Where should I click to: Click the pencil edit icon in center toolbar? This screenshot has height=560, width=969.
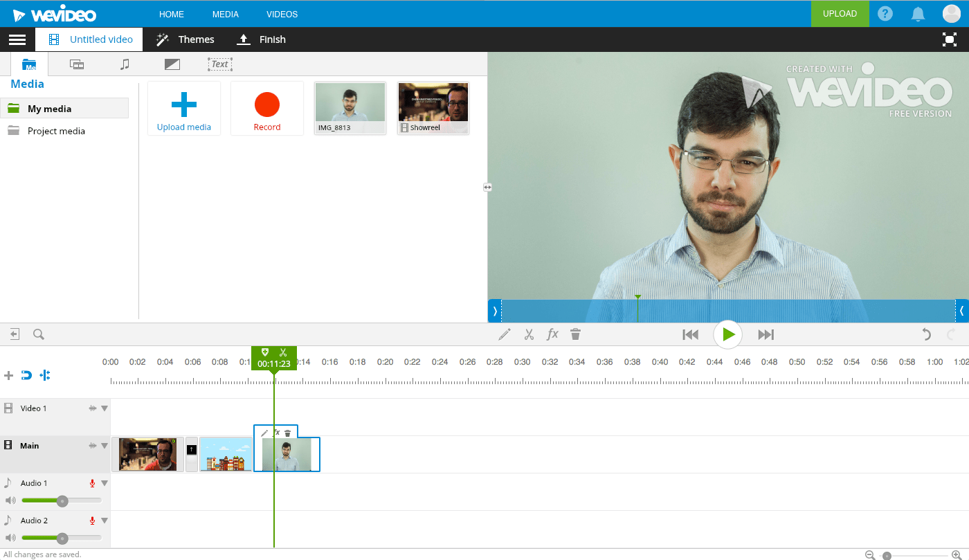[x=505, y=334]
